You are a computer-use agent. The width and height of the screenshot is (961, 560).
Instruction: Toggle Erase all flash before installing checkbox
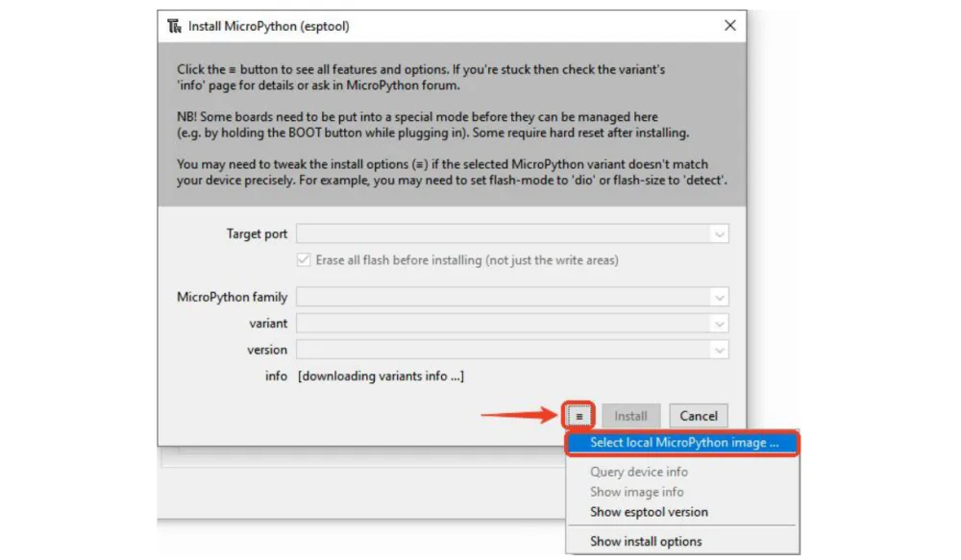[304, 259]
